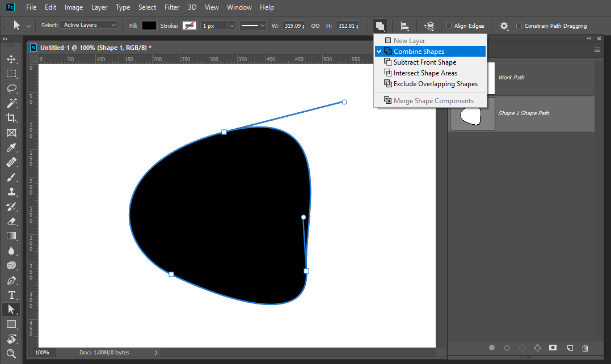Toggle the link width and height icon
Screen dimensions: 611x364
[x=315, y=26]
